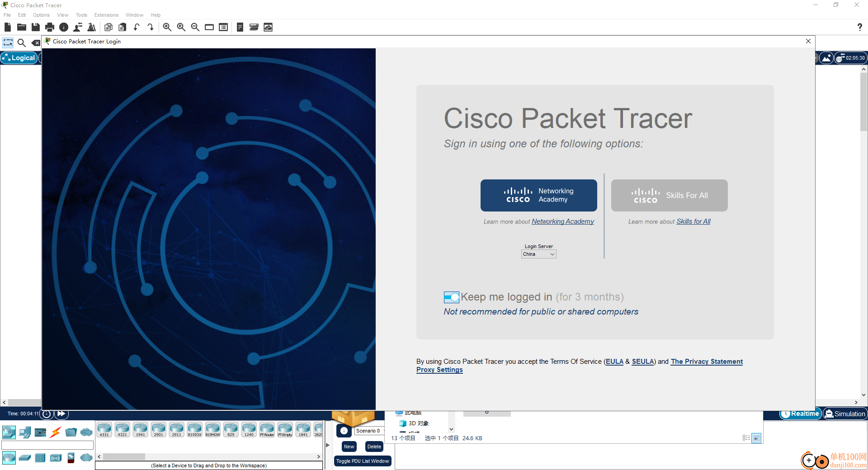Open custom devices dialog list icon
Viewport: 868px width, 470px height.
[x=223, y=27]
